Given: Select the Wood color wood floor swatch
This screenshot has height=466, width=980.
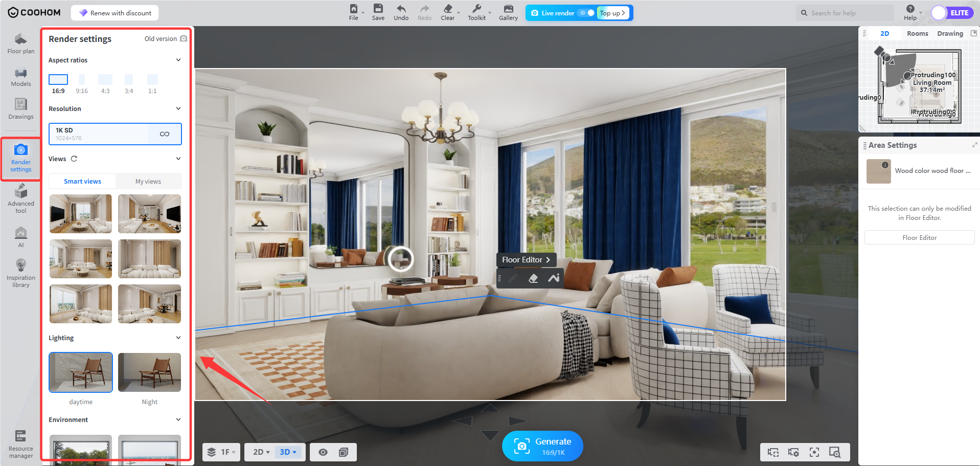Looking at the screenshot, I should pyautogui.click(x=879, y=171).
